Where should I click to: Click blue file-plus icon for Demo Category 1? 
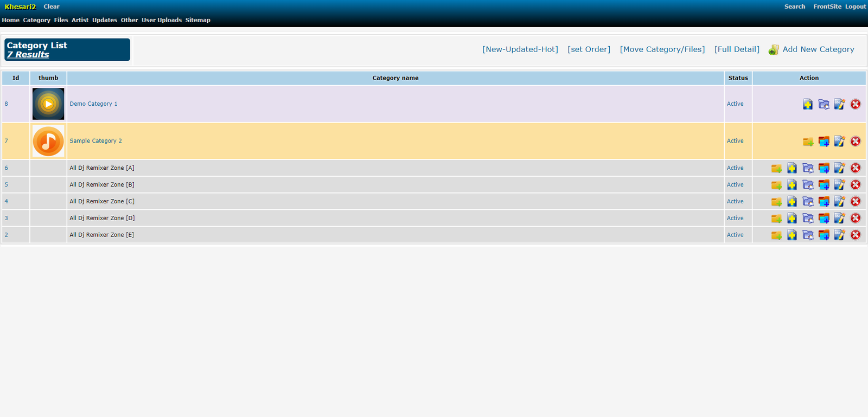(x=808, y=104)
